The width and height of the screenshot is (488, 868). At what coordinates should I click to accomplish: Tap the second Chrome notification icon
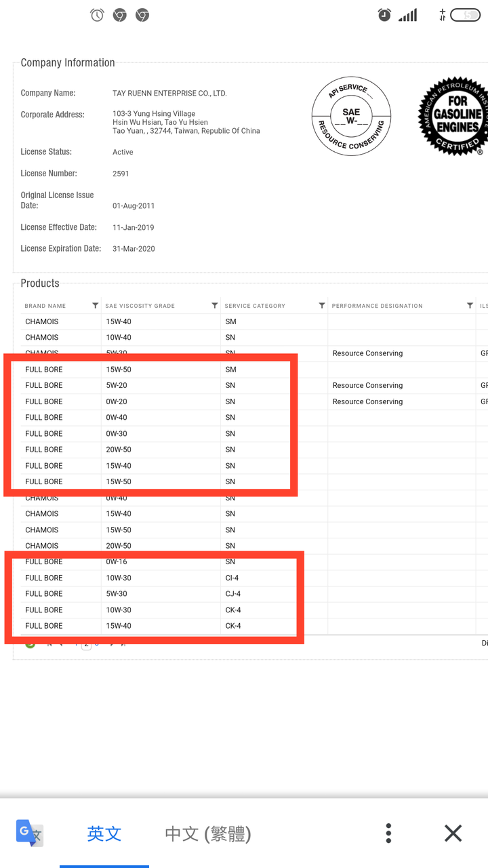(142, 15)
